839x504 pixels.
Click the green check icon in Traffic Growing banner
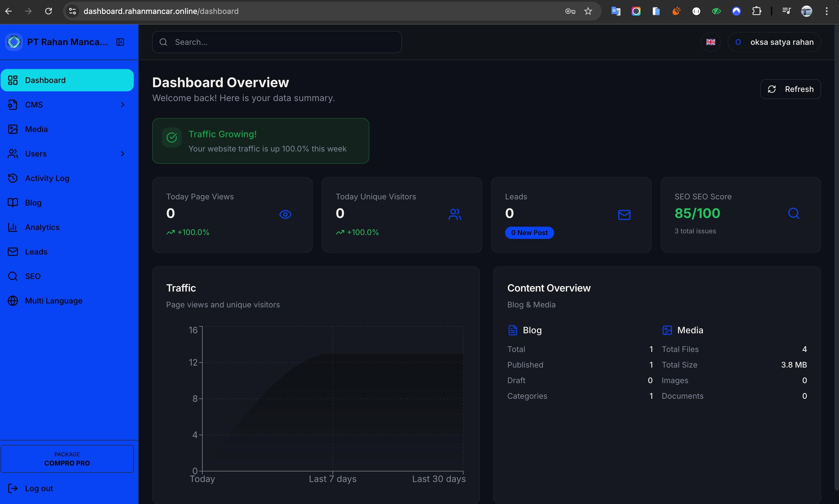point(172,138)
